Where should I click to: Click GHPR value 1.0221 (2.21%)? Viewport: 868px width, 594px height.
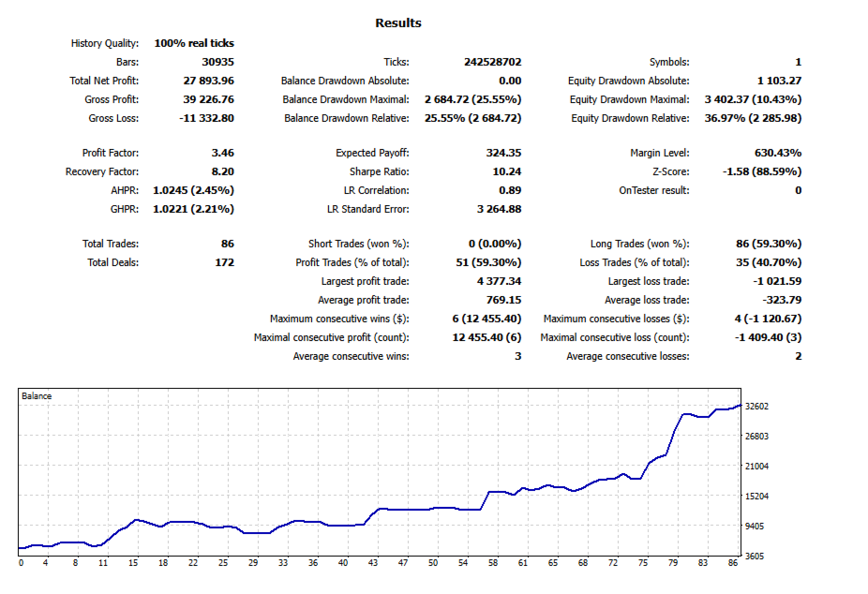[x=193, y=209]
